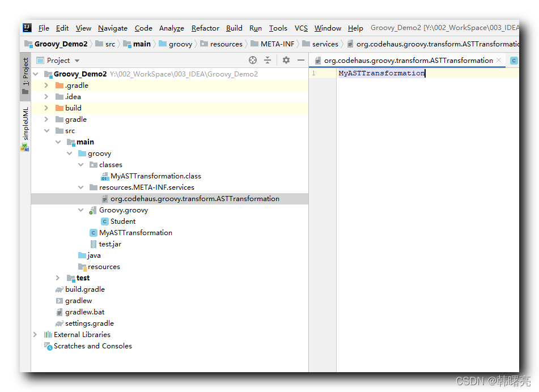This screenshot has height=392, width=539.
Task: Click line 1 text MyASTTransformation in editor
Action: (381, 73)
